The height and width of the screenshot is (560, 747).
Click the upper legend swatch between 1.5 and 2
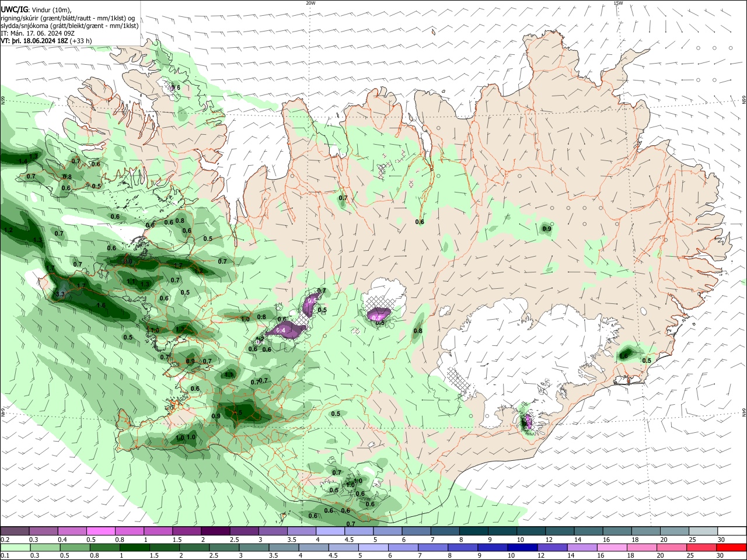pos(187,531)
